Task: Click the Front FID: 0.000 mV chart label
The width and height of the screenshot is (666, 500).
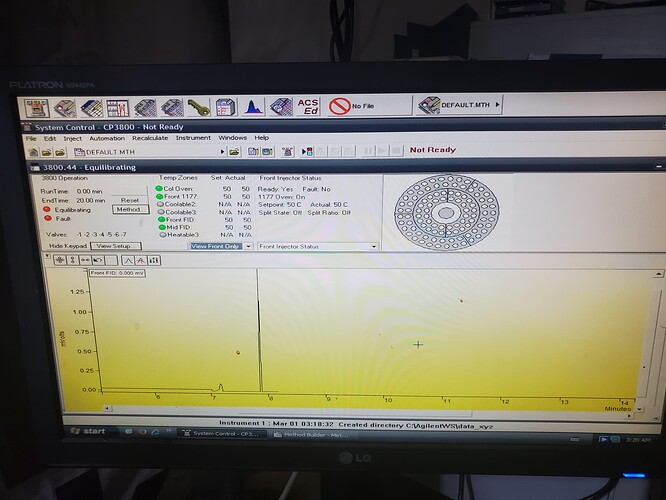Action: (x=117, y=273)
